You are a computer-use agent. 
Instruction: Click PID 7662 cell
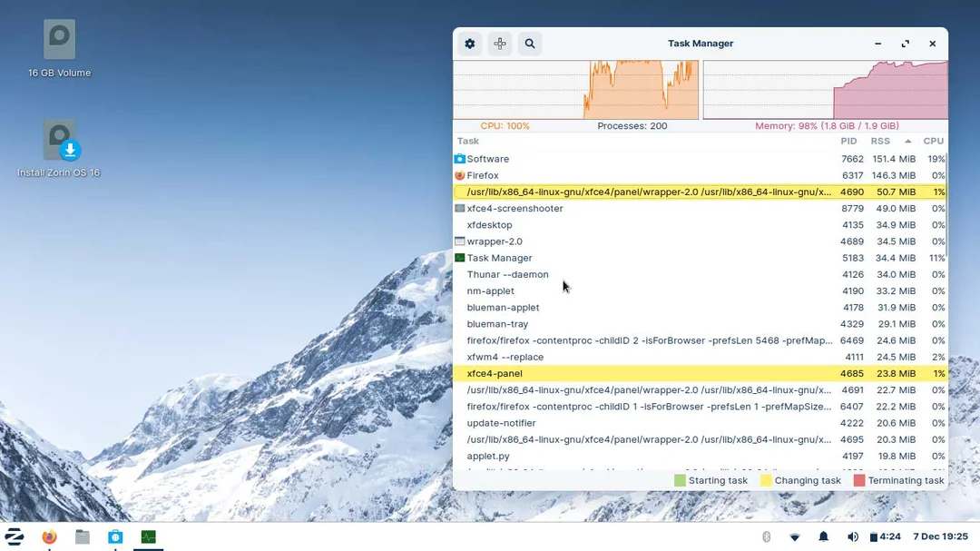852,159
